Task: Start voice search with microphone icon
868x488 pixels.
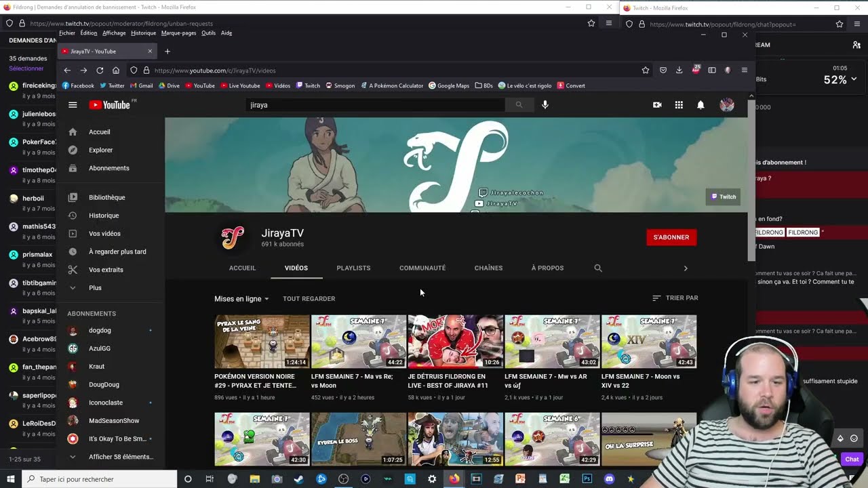Action: pyautogui.click(x=545, y=105)
